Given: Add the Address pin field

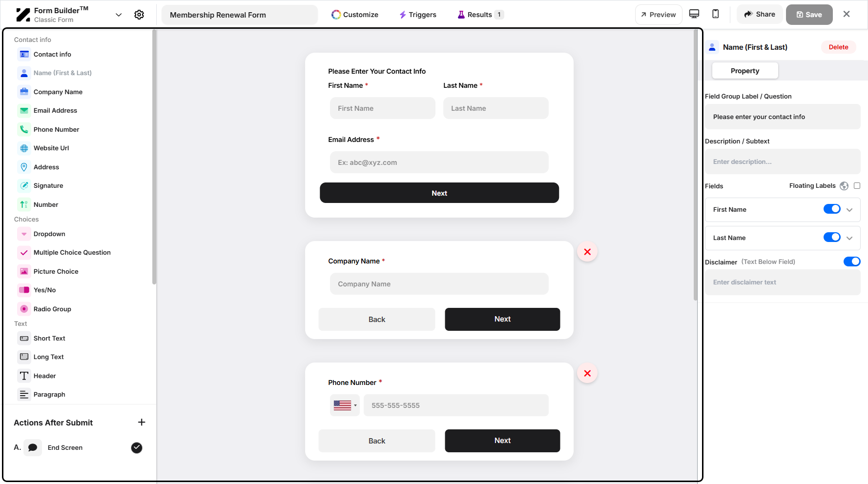Looking at the screenshot, I should [24, 167].
